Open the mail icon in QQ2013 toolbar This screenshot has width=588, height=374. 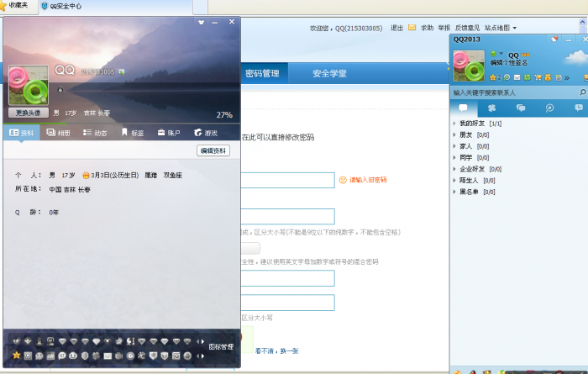[x=517, y=77]
